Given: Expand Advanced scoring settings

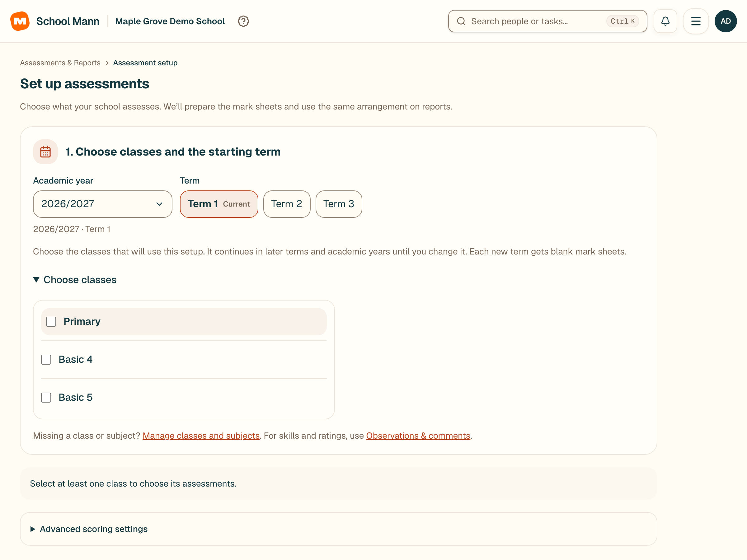Looking at the screenshot, I should [89, 529].
